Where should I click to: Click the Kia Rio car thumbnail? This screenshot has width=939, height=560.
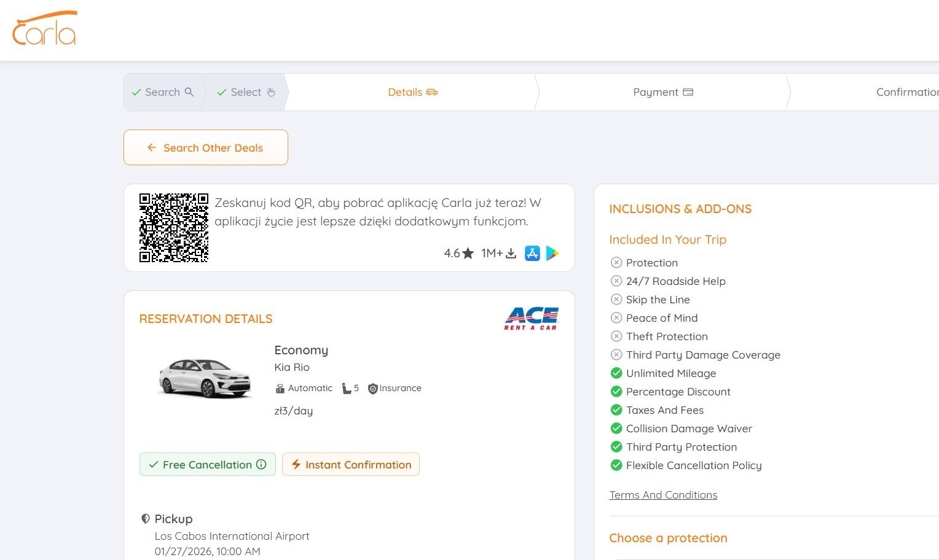[205, 377]
